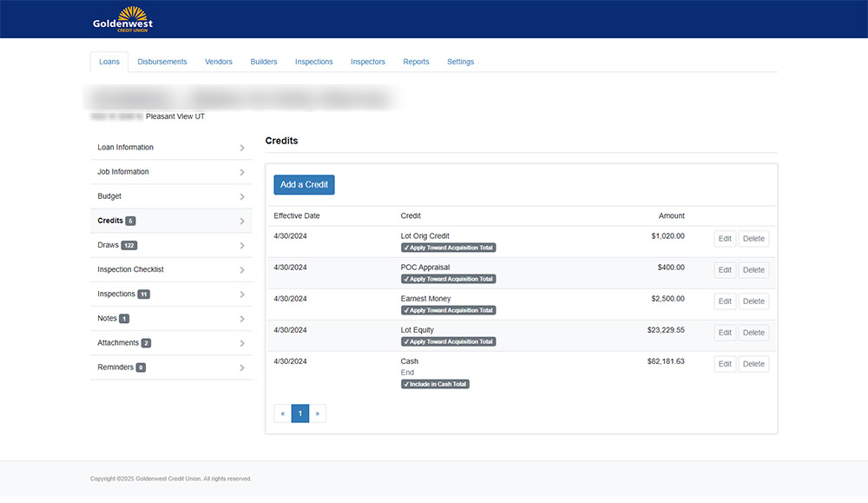Go to next page in pagination
The height and width of the screenshot is (503, 868).
(318, 414)
